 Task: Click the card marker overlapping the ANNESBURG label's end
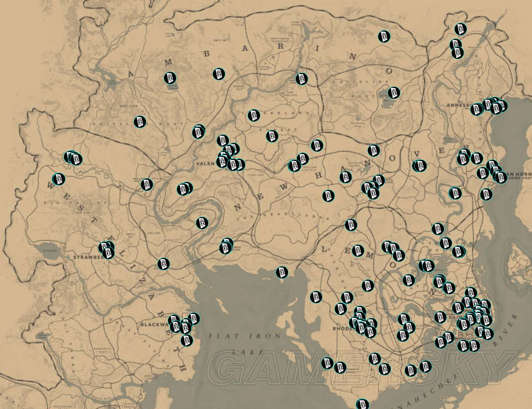pyautogui.click(x=477, y=109)
